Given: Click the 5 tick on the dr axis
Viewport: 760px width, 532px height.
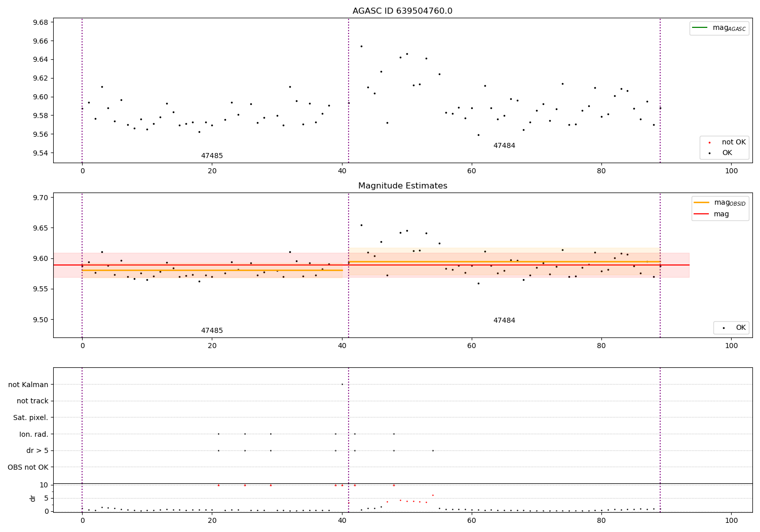Looking at the screenshot, I should [x=46, y=498].
